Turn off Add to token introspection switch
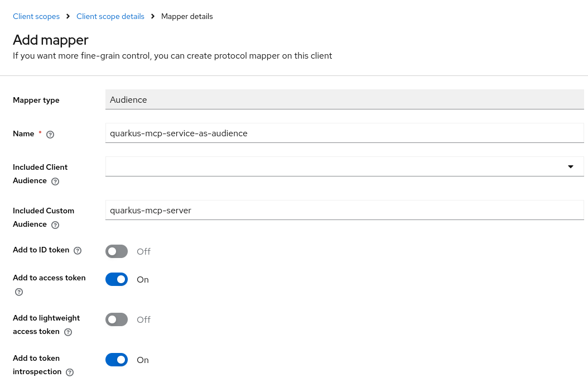This screenshot has width=588, height=382. click(x=117, y=360)
